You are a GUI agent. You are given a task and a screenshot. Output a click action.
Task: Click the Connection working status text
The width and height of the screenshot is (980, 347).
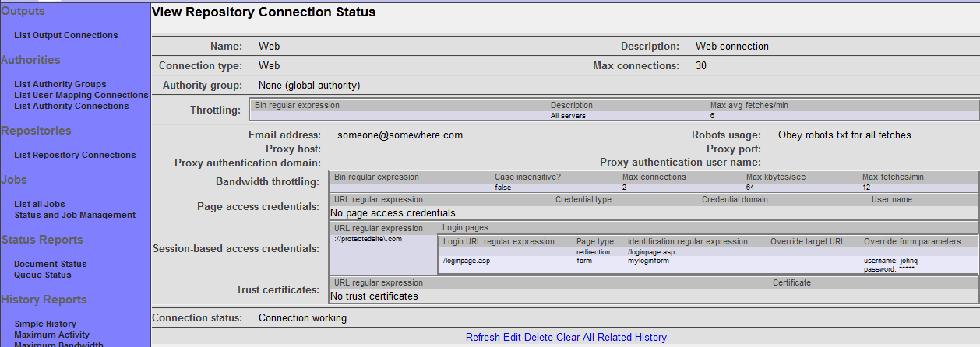pos(302,317)
